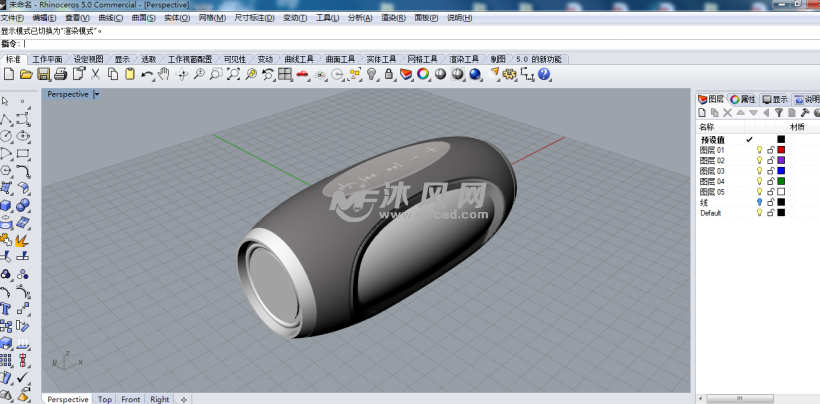Turn on the bulb for layer 线
This screenshot has height=404, width=820.
(759, 202)
